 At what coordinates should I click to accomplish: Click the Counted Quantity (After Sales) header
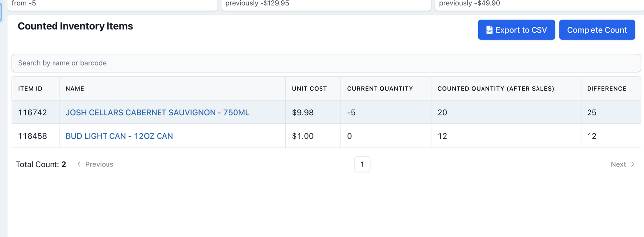pyautogui.click(x=496, y=89)
